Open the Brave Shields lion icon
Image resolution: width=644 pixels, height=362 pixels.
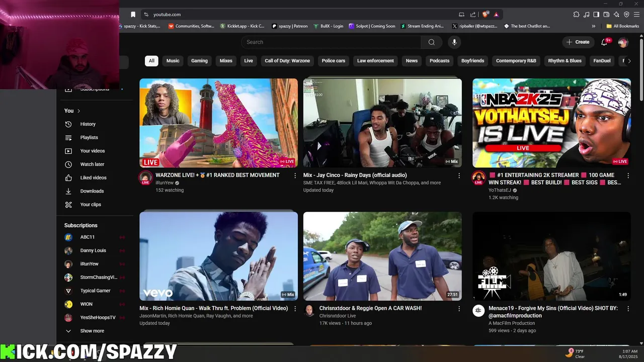486,15
